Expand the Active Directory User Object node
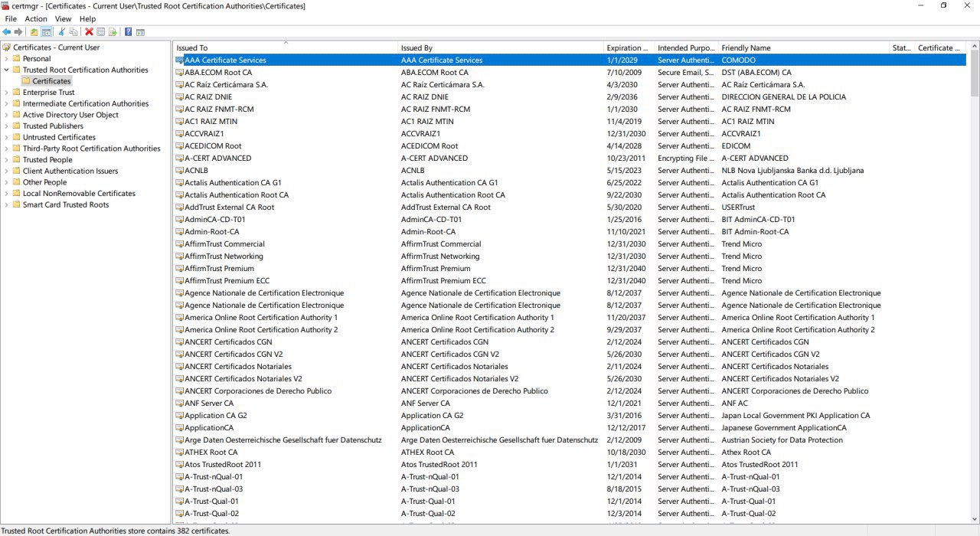This screenshot has width=980, height=536. click(x=7, y=115)
